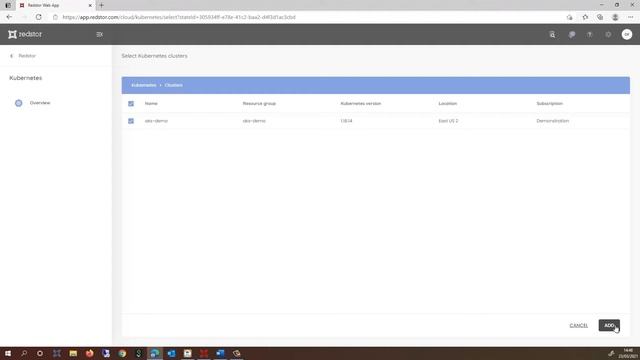Click the Demonstration subscription cell
Screen dimensions: 640x360
click(553, 121)
